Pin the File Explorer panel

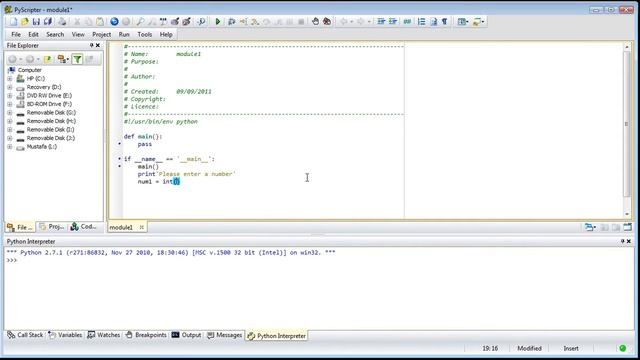tap(91, 45)
